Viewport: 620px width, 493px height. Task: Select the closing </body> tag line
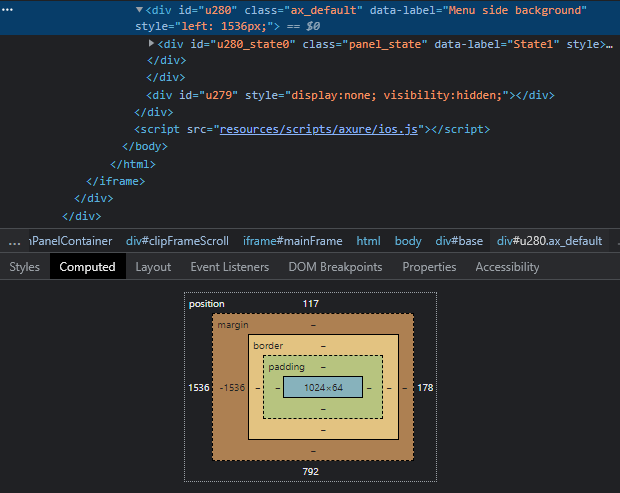(x=145, y=147)
